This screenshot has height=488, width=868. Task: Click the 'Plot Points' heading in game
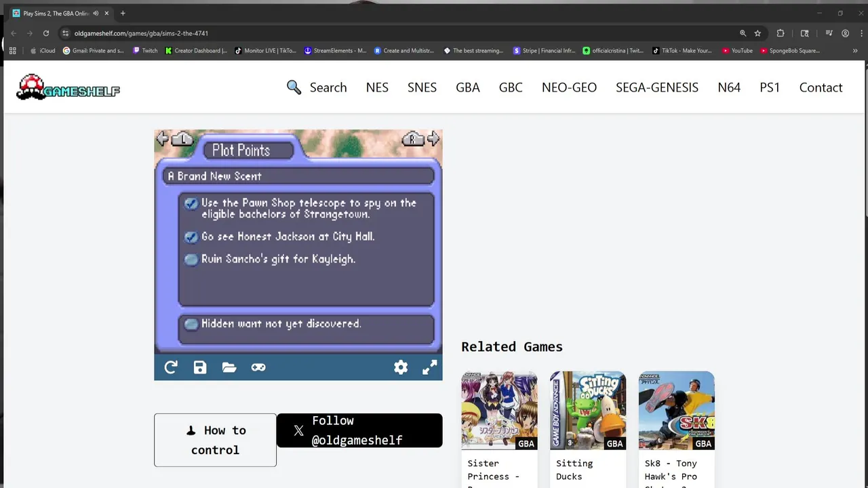tap(241, 150)
